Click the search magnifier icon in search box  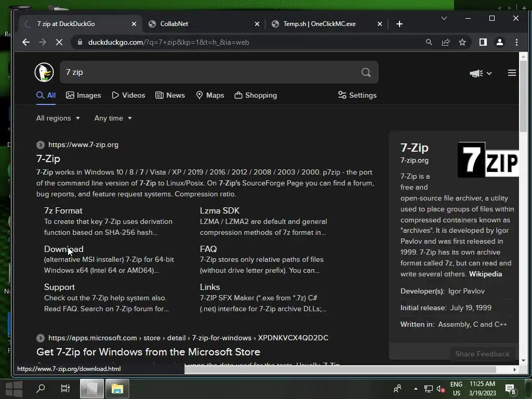[366, 72]
